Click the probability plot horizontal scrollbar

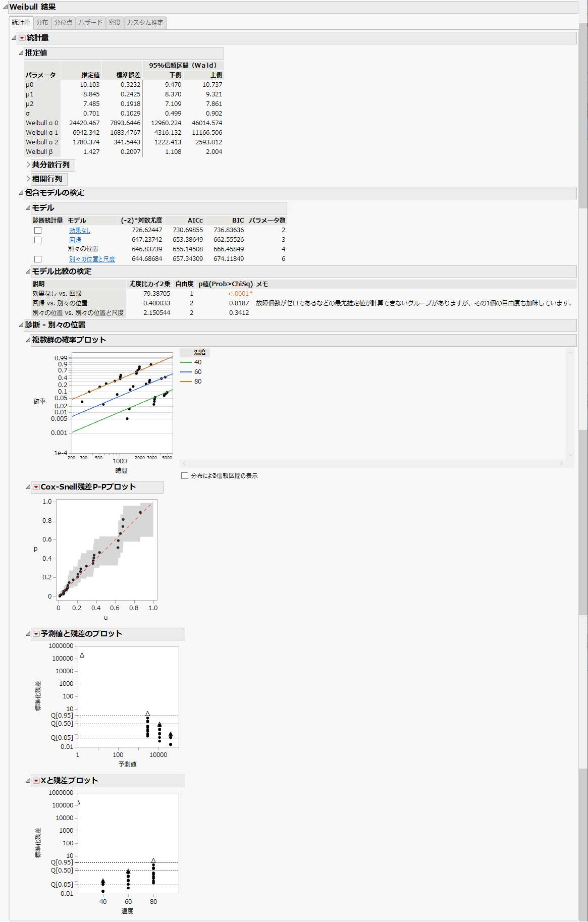(x=372, y=463)
